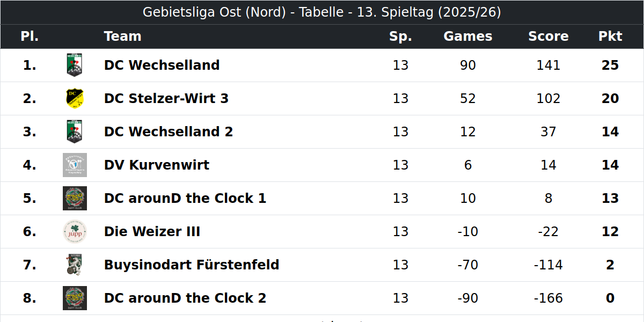Click the Games column header
This screenshot has height=322, width=644.
(468, 36)
